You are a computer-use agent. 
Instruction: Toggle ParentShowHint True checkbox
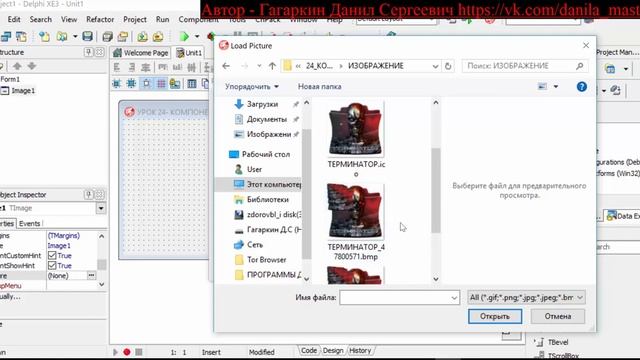click(52, 265)
